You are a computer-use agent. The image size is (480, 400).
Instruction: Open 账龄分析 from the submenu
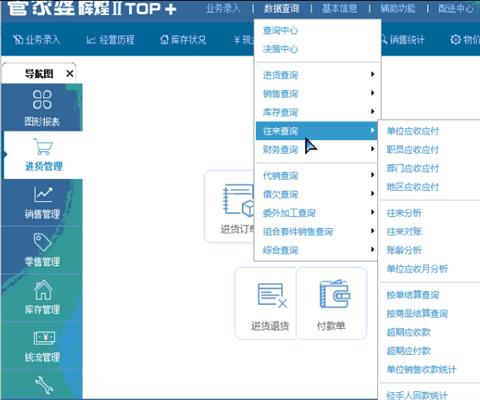coord(404,250)
